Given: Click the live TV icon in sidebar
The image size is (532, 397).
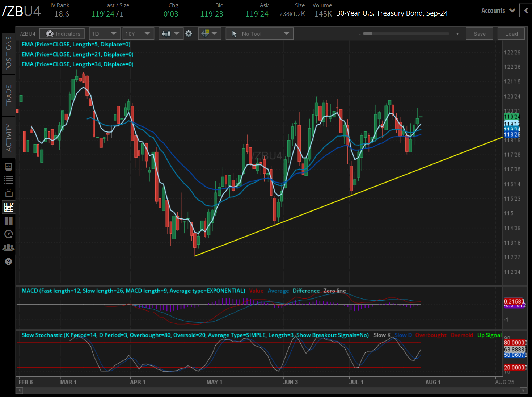Looking at the screenshot, I should point(9,193).
